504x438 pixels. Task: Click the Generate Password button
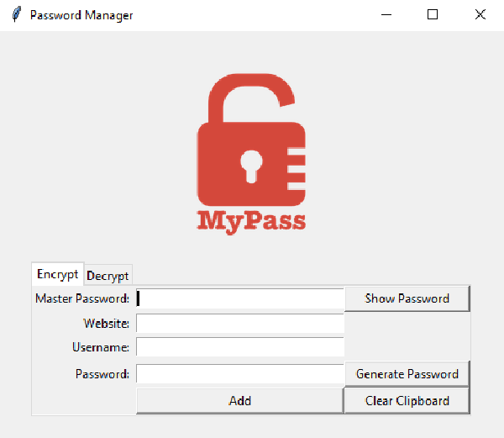click(407, 374)
